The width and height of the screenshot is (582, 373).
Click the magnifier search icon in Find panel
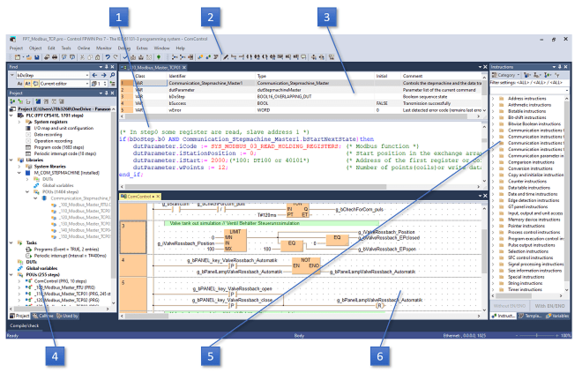[112, 75]
